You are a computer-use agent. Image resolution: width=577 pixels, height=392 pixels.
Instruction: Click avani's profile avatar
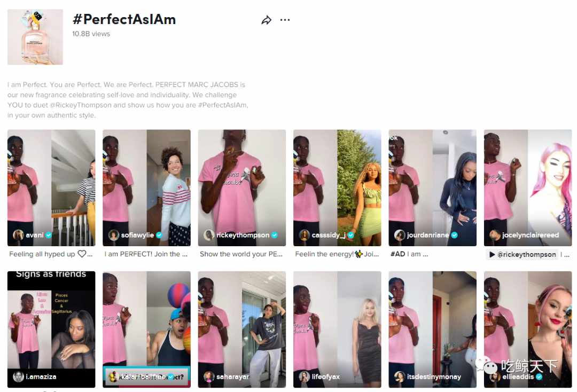(18, 234)
